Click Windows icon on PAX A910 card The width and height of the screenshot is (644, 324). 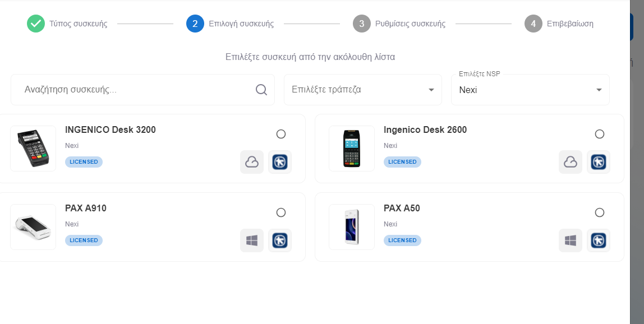tap(252, 240)
